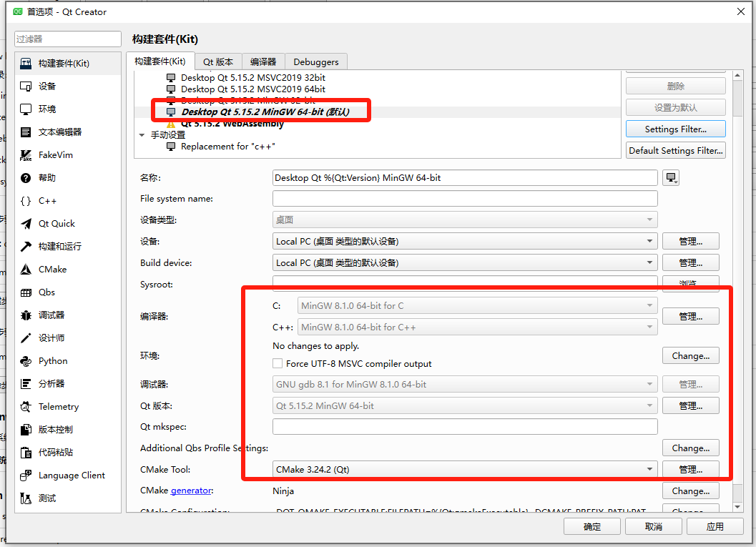Screen dimensions: 756x547
Task: Select the Qt 5.15.2 WebAssembly warning icon
Action: 171,124
